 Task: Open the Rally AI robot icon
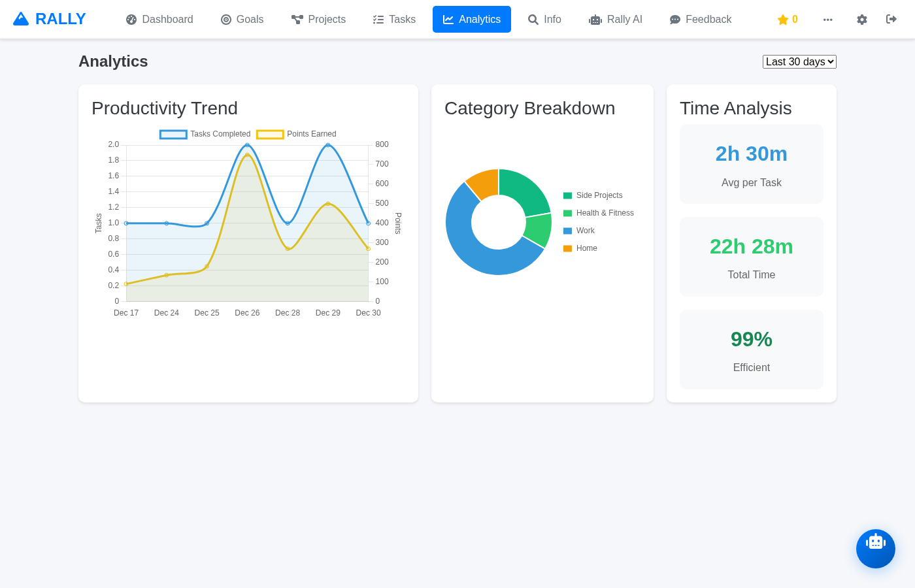(x=595, y=20)
